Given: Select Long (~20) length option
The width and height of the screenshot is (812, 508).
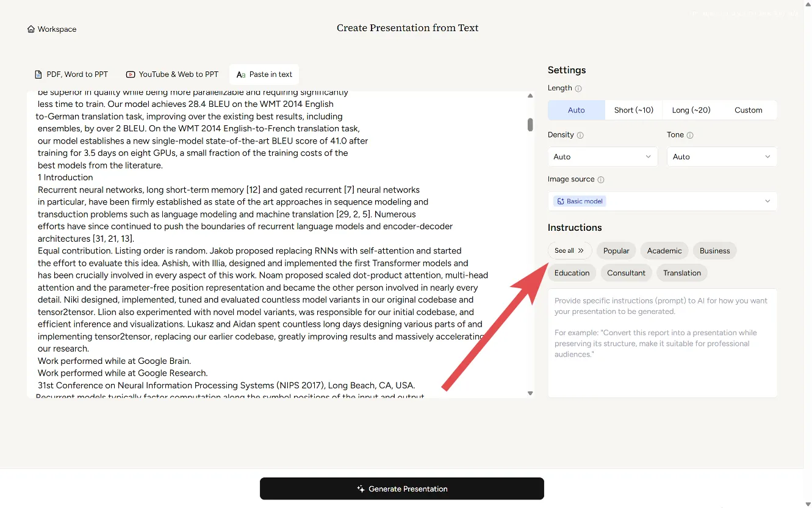Looking at the screenshot, I should (691, 111).
